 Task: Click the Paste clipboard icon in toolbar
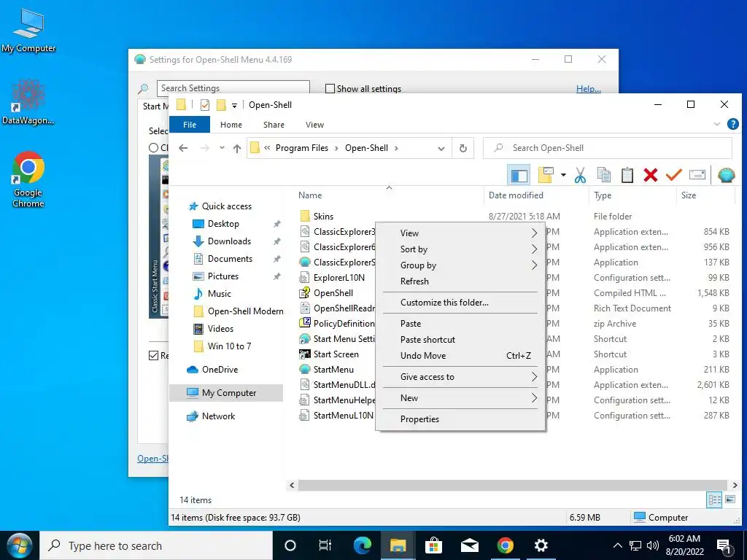tap(627, 175)
